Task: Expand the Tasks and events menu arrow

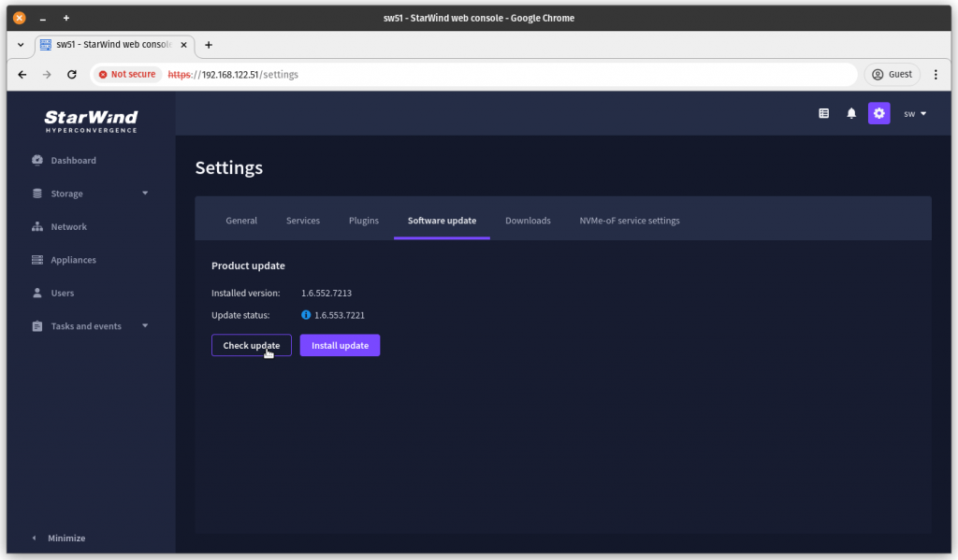Action: tap(145, 326)
